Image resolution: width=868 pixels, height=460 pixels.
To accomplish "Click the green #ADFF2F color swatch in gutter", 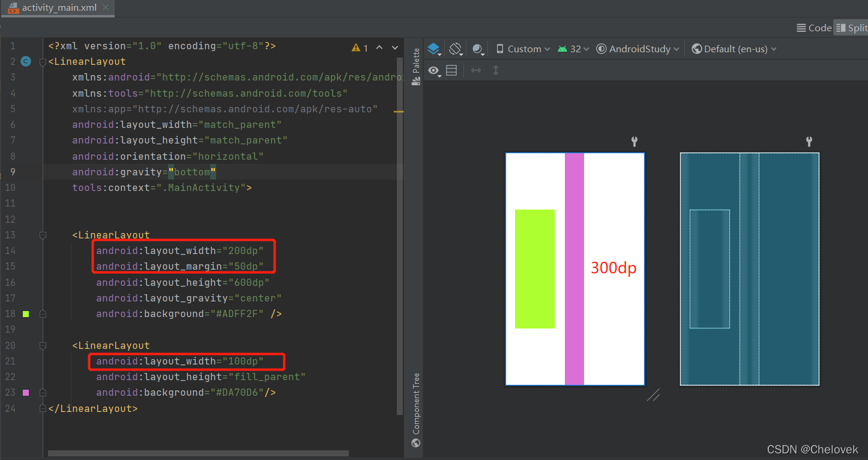I will point(25,314).
